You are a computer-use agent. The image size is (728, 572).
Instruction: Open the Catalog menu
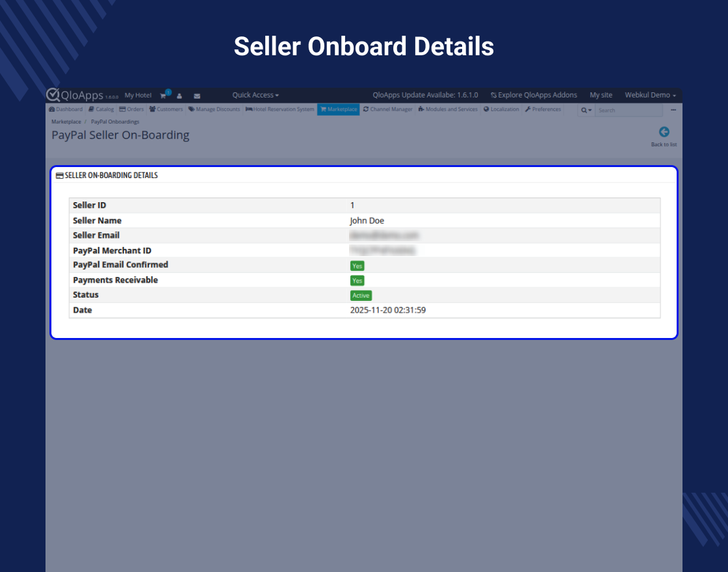pyautogui.click(x=101, y=109)
